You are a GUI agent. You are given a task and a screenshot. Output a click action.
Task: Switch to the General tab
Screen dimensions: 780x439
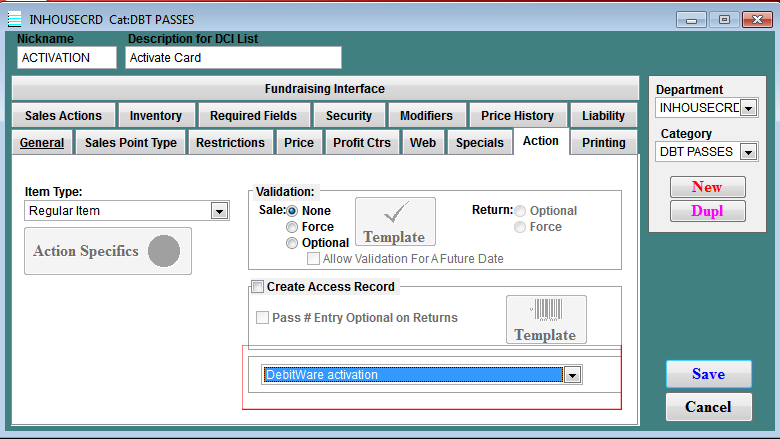[x=42, y=143]
